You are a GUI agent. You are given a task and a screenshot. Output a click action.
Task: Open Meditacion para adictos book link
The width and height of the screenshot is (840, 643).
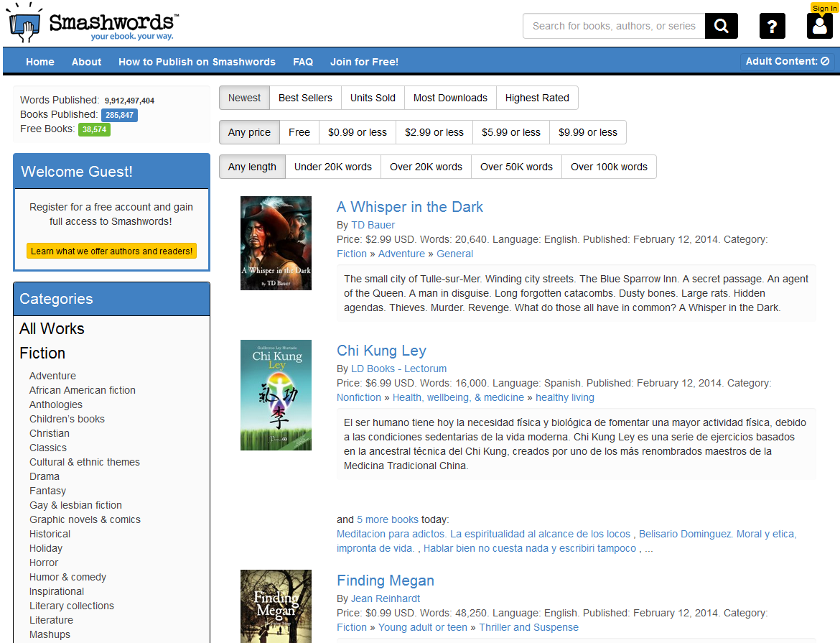(483, 534)
